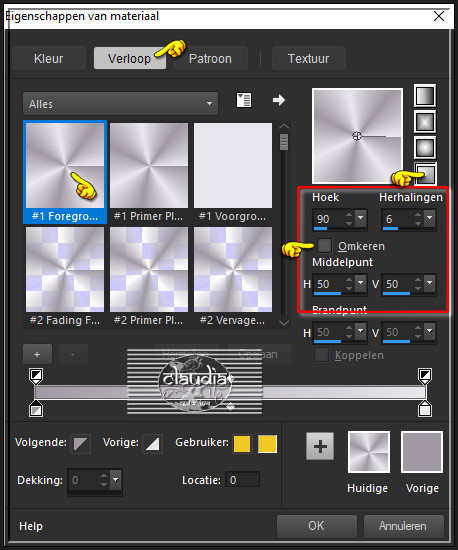
Task: Toggle the Koppelen checkbox
Action: tap(321, 355)
